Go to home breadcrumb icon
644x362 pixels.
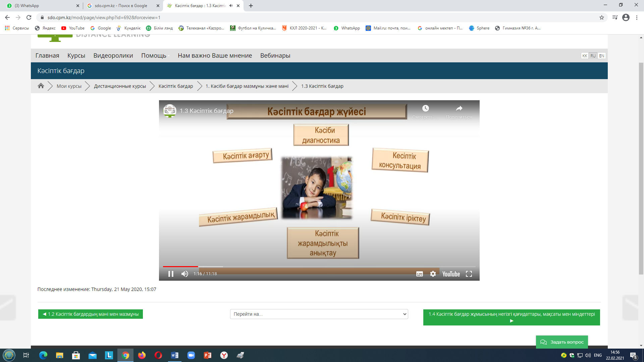41,86
